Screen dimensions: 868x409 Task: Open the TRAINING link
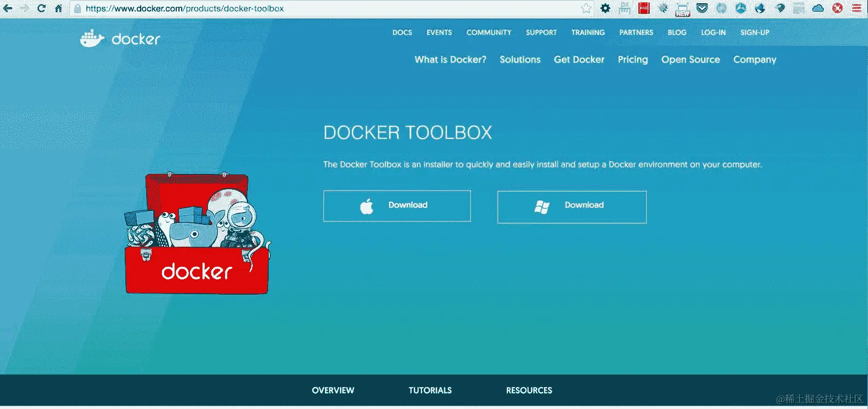(588, 32)
